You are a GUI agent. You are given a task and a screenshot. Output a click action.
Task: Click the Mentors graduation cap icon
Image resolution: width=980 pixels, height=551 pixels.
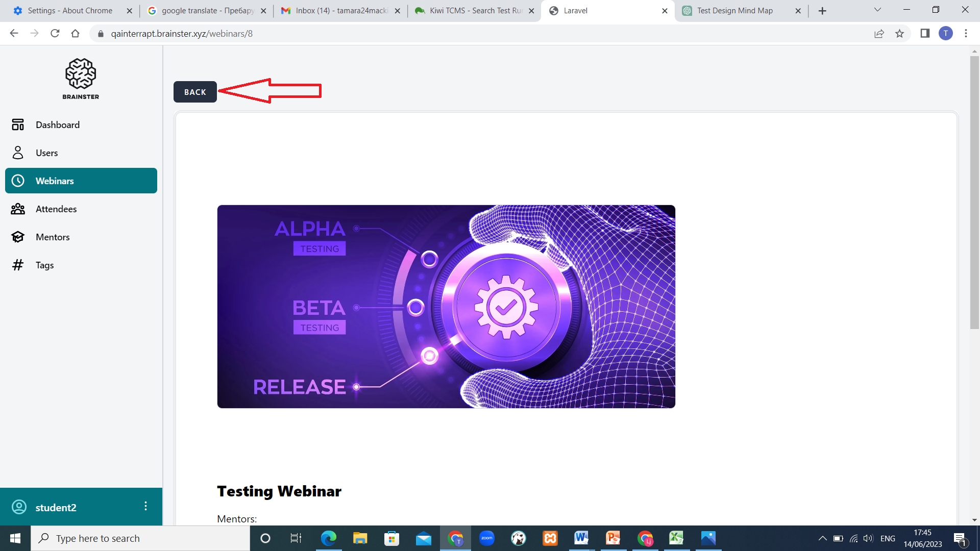pos(18,237)
